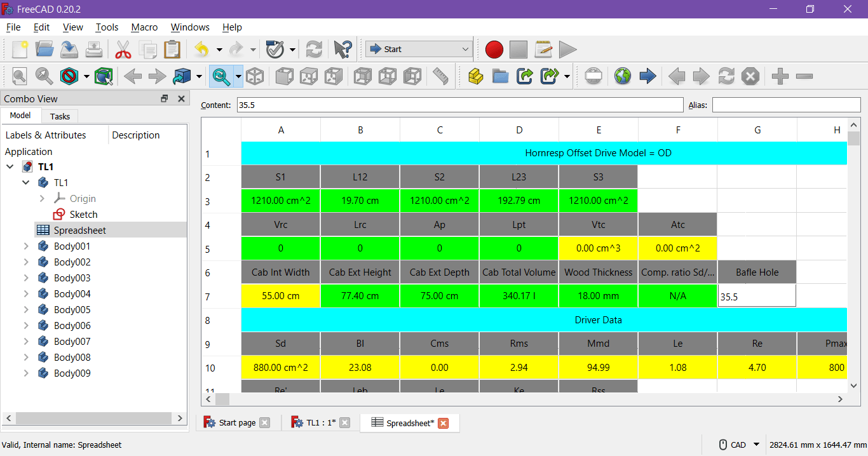
Task: Open the Start workbench dropdown
Action: pyautogui.click(x=419, y=49)
